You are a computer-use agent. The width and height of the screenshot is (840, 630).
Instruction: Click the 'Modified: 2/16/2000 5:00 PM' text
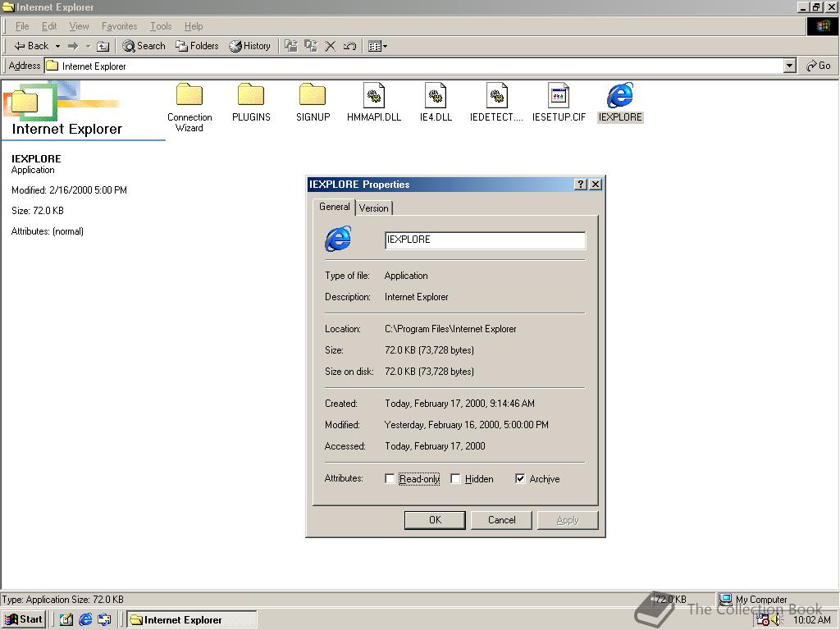69,190
